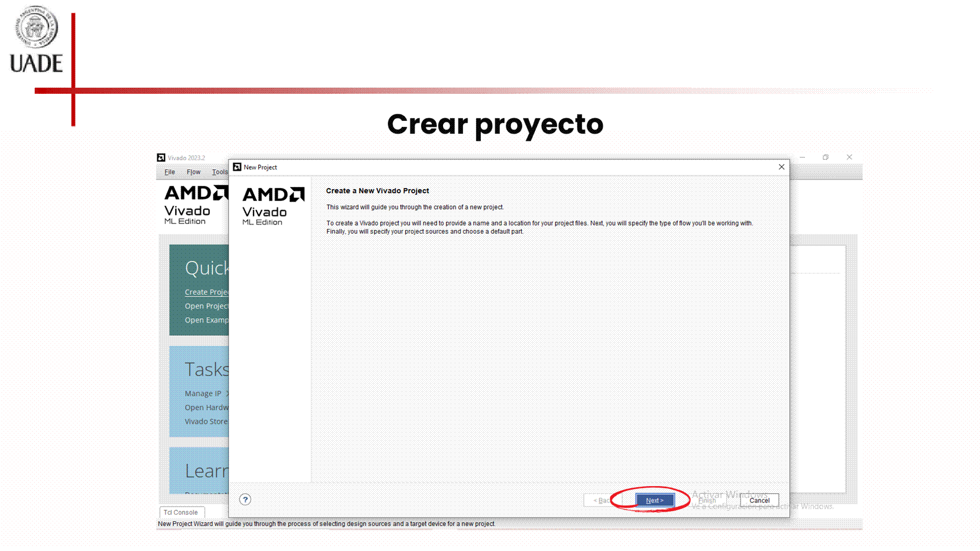Close the New Project dialog with the X
Screen dimensions: 980x551
(781, 167)
